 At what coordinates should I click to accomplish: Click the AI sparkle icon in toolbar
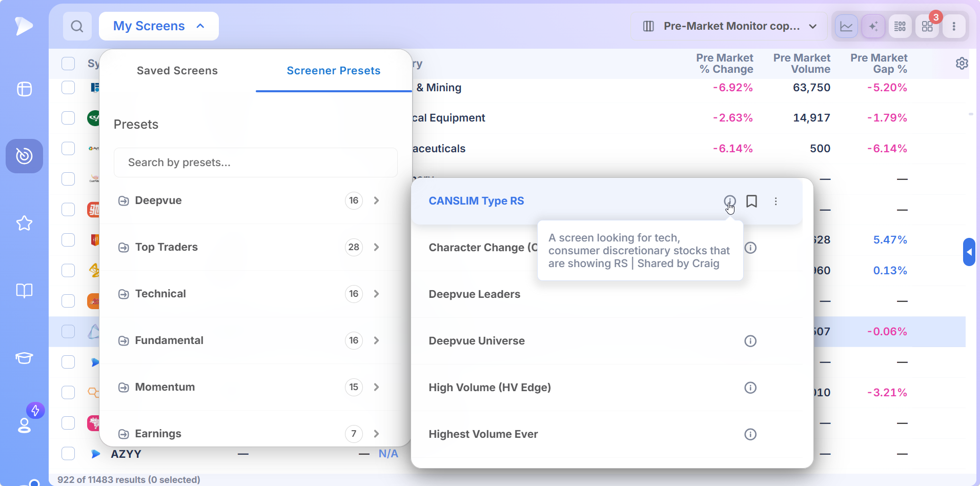[x=873, y=26]
